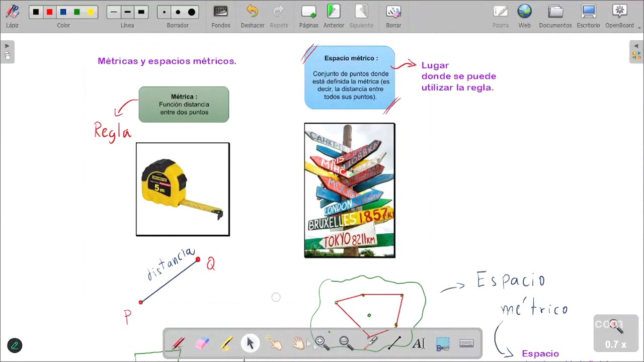Screen dimensions: 644x362
Task: Select the eraser tool in the bottom palette
Action: click(x=202, y=343)
